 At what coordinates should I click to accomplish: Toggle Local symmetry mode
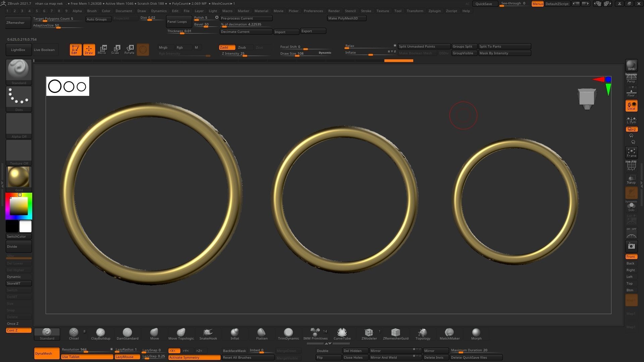coord(631,106)
